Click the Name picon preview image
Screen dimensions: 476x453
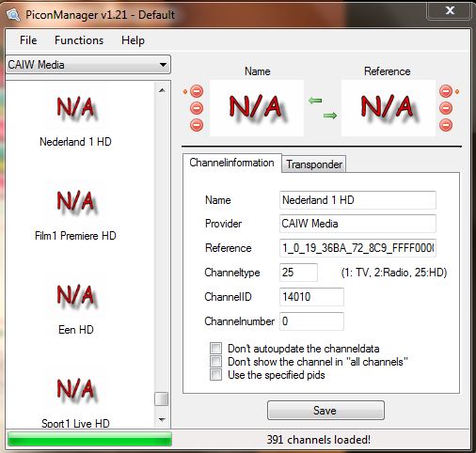click(x=257, y=108)
